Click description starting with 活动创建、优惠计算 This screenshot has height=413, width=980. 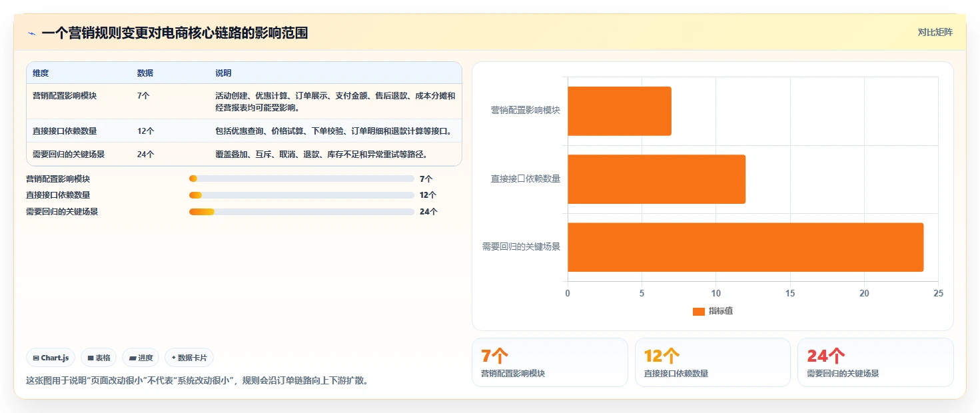[335, 102]
